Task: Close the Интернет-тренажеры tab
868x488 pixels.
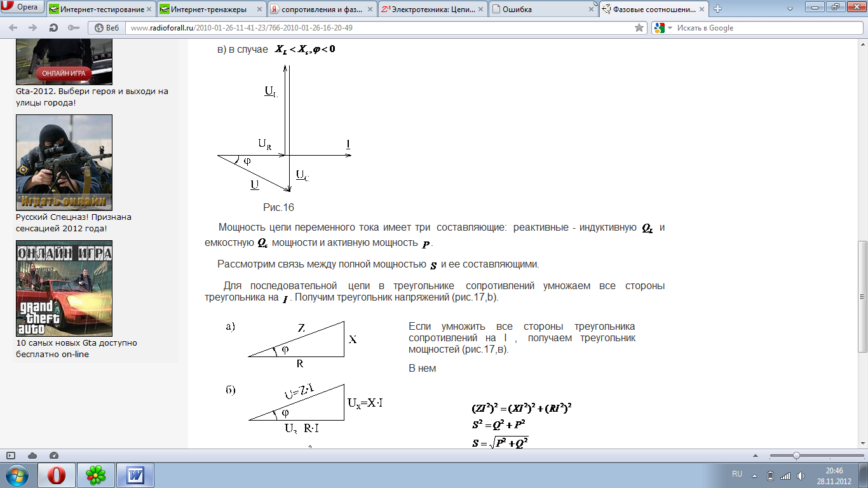Action: pos(259,10)
